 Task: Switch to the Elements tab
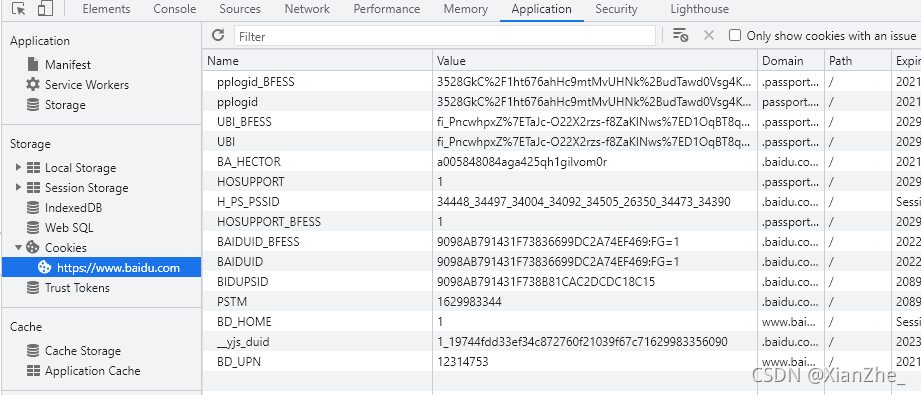[x=106, y=9]
